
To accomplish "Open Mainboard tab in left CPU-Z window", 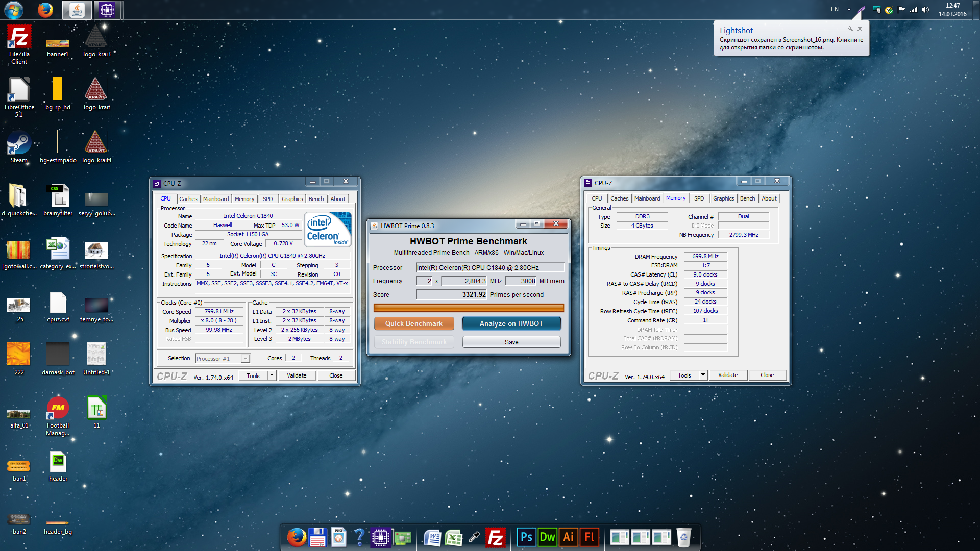I will 216,199.
